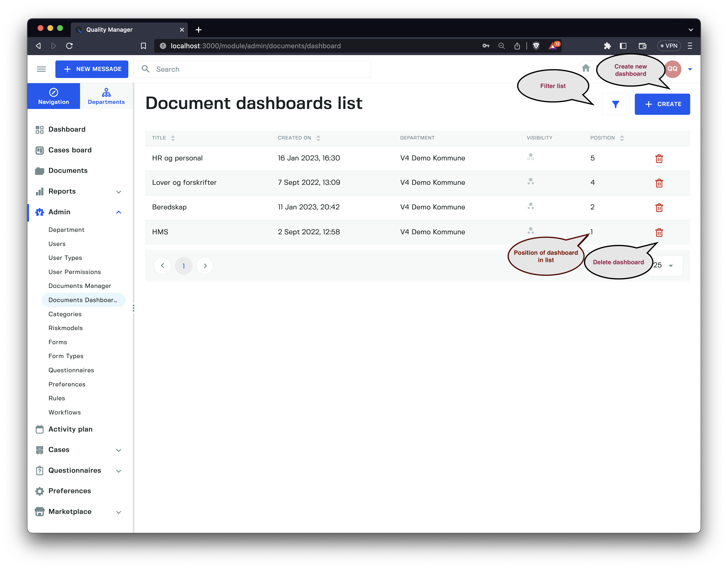Collapse the Admin menu chevron
Viewport: 728px width, 569px height.
[x=119, y=212]
